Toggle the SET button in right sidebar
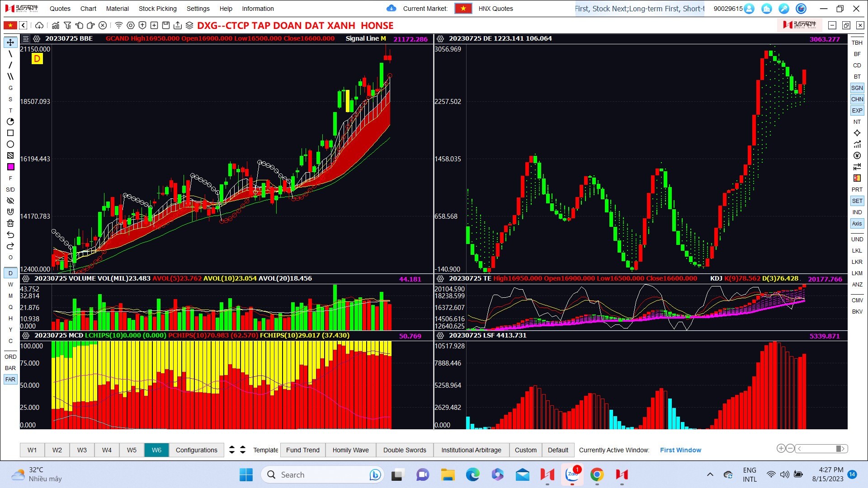868x488 pixels. [857, 201]
